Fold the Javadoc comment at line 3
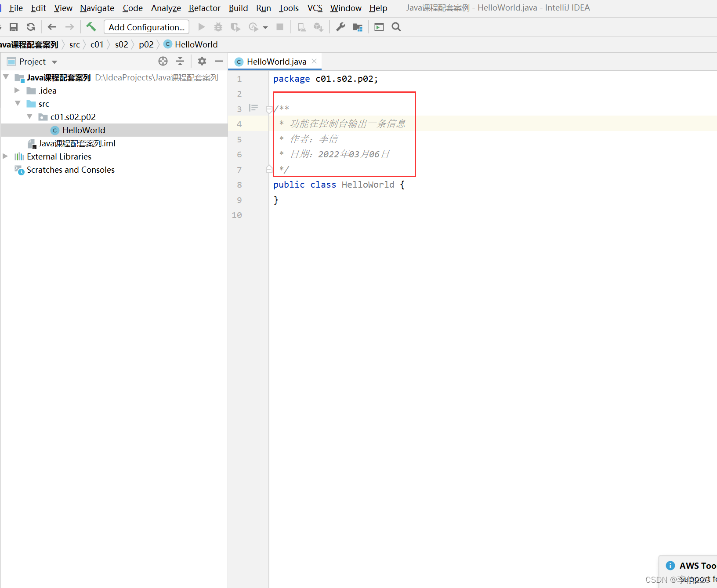The image size is (717, 588). pyautogui.click(x=269, y=109)
